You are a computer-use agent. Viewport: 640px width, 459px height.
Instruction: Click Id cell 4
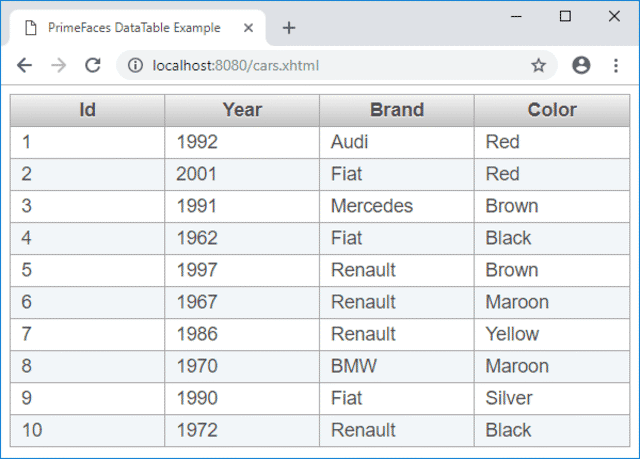pos(87,238)
